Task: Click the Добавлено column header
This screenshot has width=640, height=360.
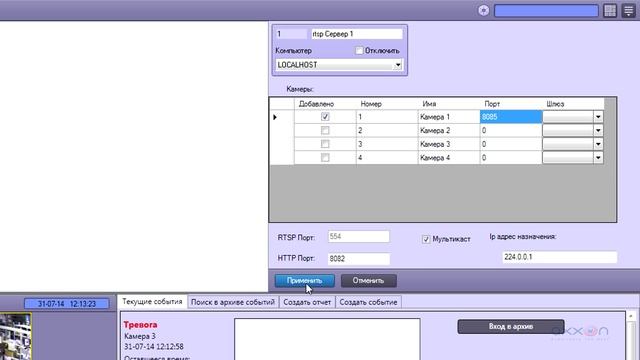Action: click(x=325, y=104)
